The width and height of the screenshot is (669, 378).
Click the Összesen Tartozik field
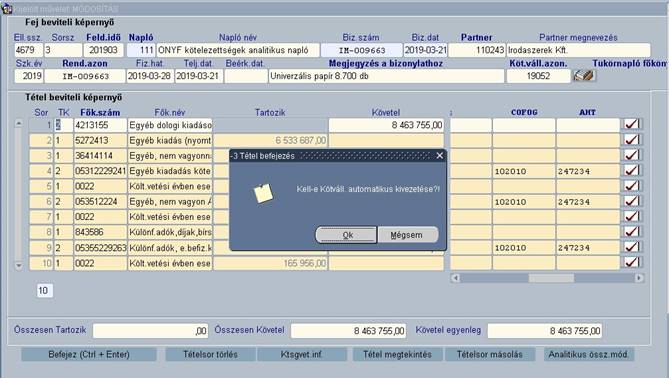(x=150, y=331)
